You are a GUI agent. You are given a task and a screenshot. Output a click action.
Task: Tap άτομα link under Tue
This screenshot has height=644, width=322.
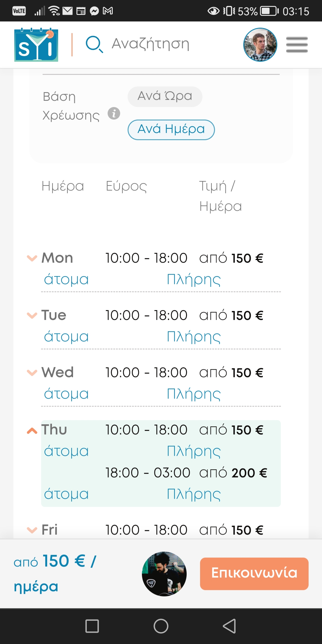(x=66, y=337)
